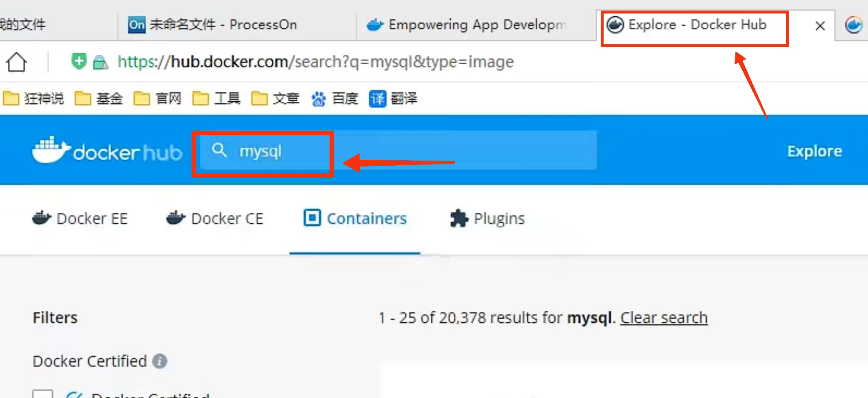This screenshot has height=398, width=868.
Task: Click the Explore link in header
Action: coord(815,151)
